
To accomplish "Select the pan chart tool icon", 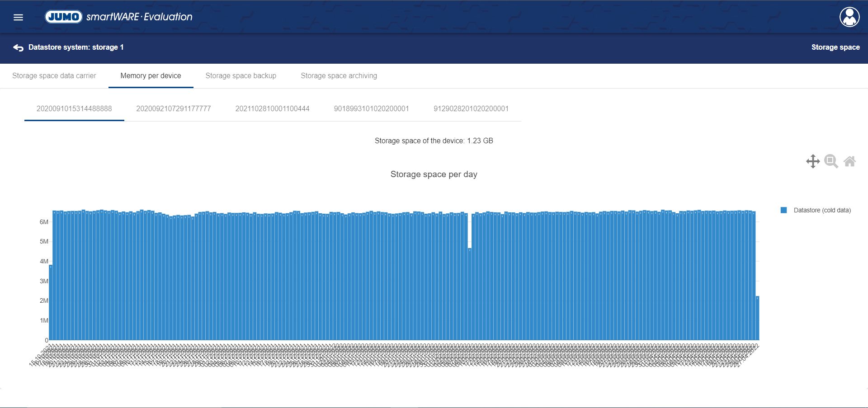I will [812, 161].
